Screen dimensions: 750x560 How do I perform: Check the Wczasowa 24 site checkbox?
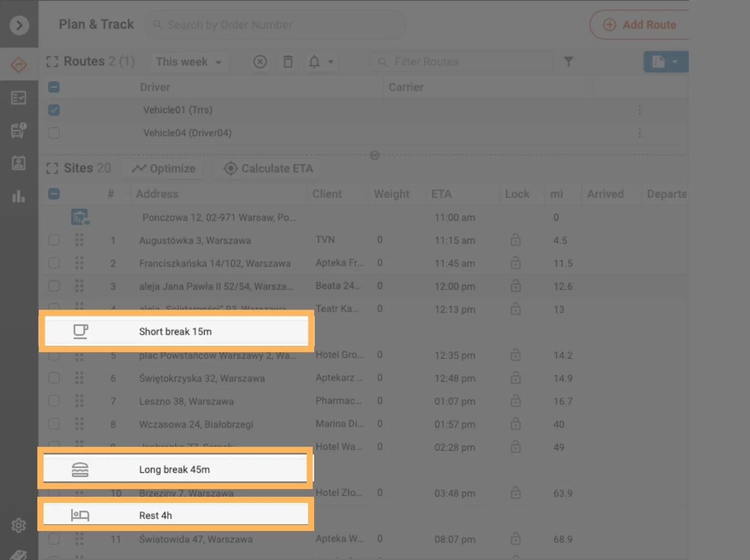(x=54, y=424)
